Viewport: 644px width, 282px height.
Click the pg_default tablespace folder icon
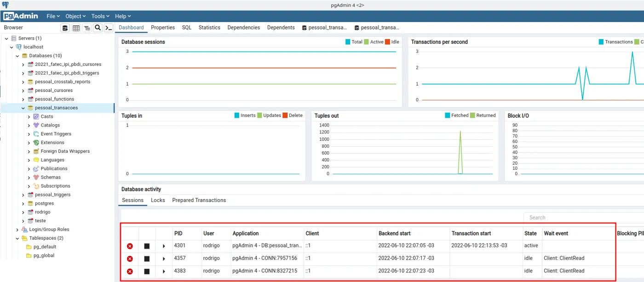(29, 247)
